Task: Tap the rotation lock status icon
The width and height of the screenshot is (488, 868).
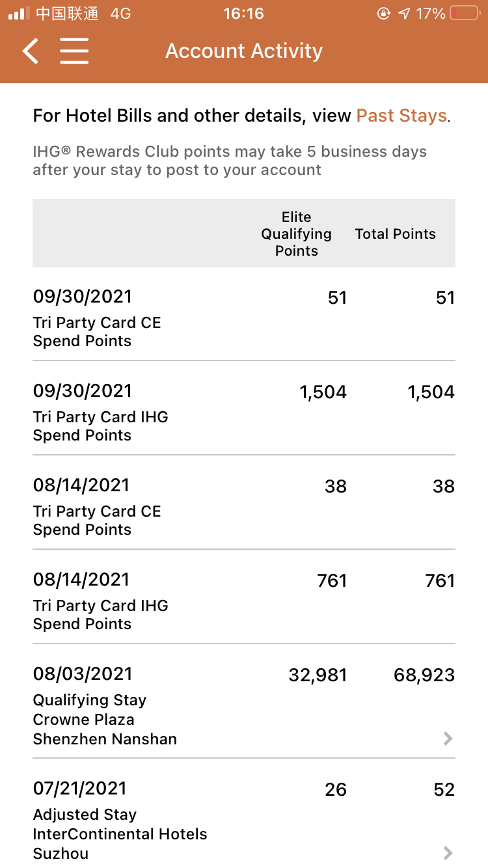Action: [384, 14]
